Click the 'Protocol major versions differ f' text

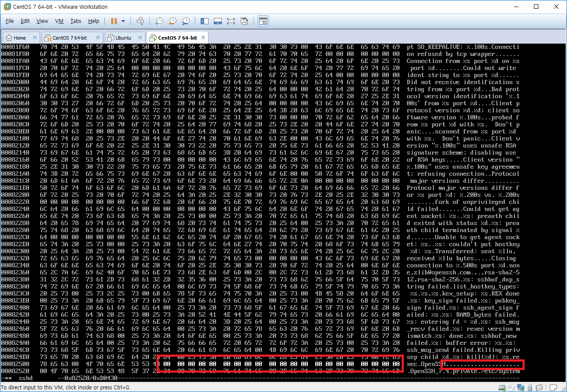pos(463,188)
